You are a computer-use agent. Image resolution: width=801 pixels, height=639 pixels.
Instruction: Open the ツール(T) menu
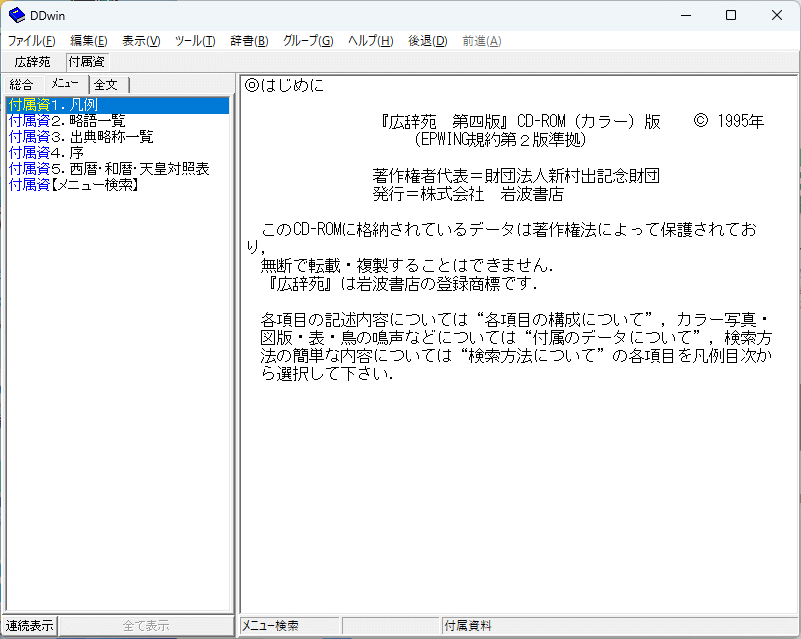point(195,41)
